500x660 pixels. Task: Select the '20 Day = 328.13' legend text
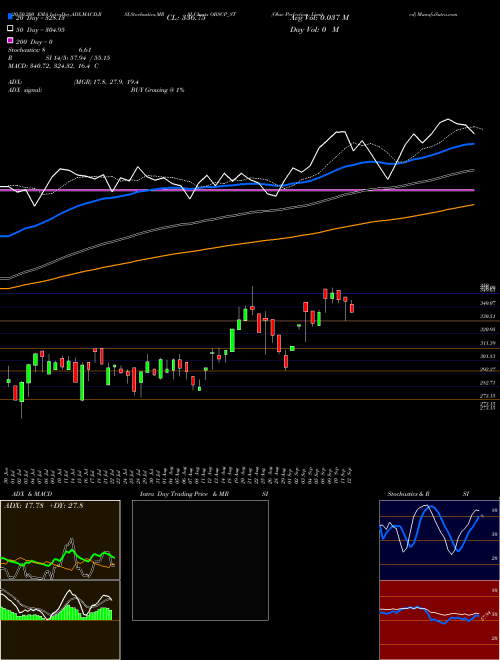pyautogui.click(x=40, y=18)
